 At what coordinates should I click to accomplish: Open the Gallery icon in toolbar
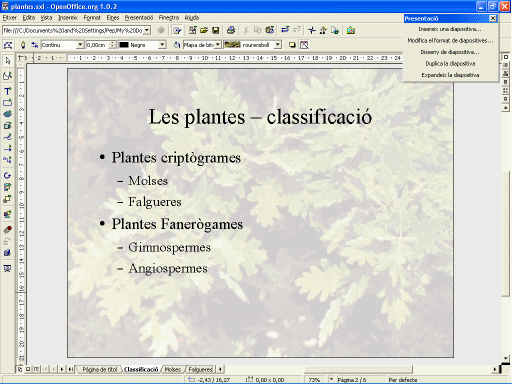pos(350,30)
